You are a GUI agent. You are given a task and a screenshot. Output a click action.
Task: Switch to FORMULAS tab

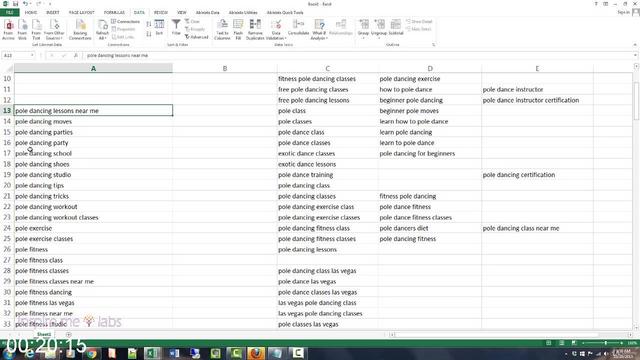pos(114,13)
